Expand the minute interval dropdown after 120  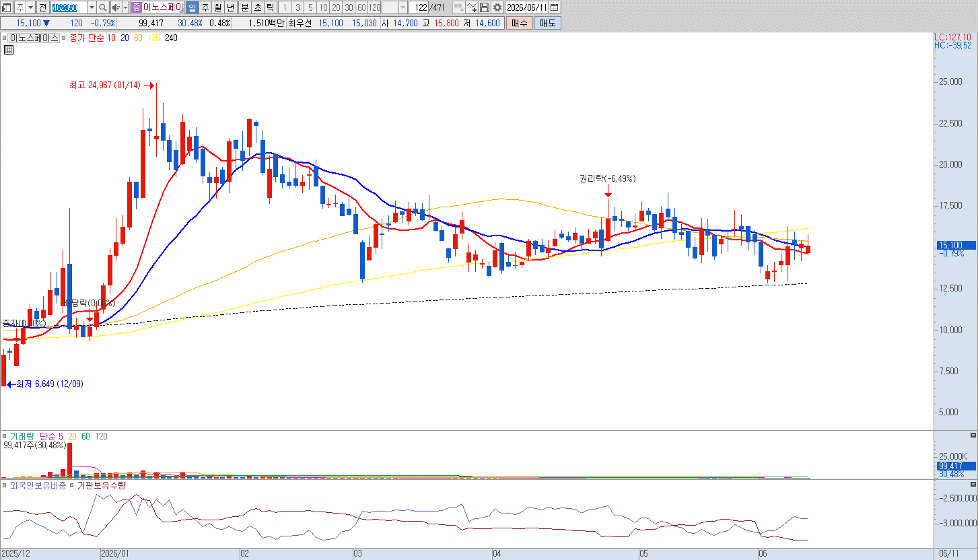403,7
